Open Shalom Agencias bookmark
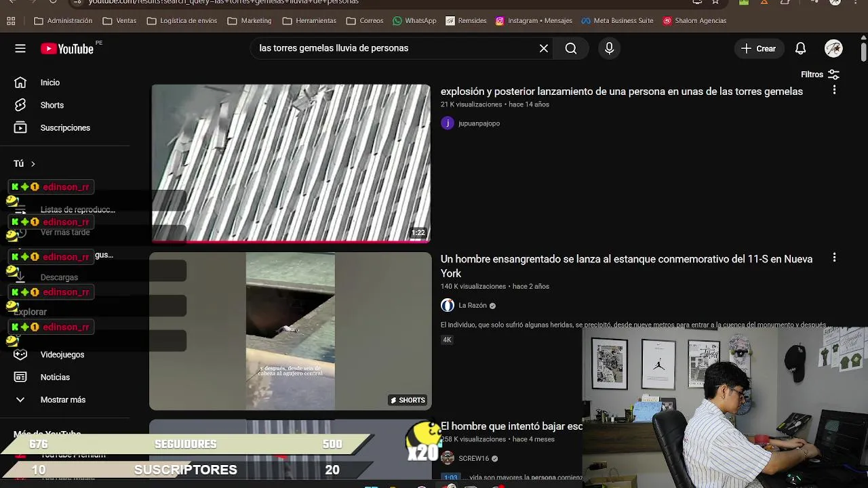 point(694,21)
